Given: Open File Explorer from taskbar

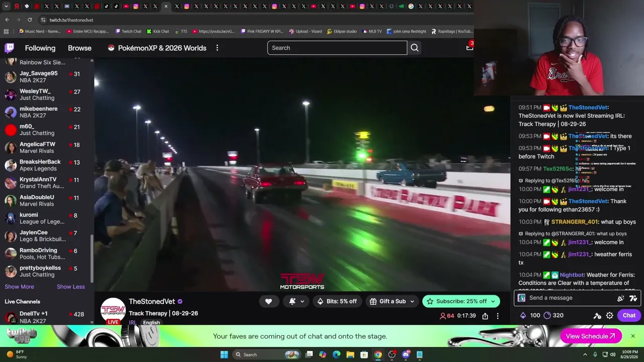Looking at the screenshot, I should [350, 354].
